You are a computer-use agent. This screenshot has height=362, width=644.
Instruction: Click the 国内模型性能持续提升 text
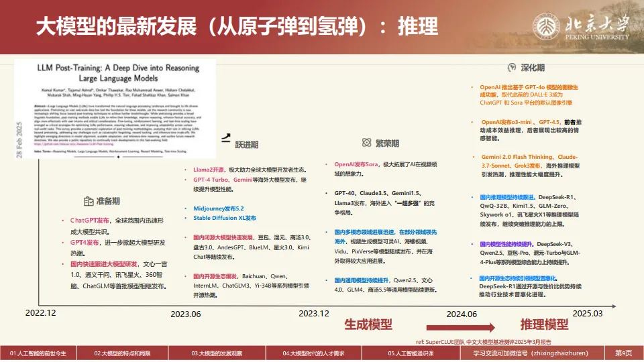pyautogui.click(x=506, y=244)
